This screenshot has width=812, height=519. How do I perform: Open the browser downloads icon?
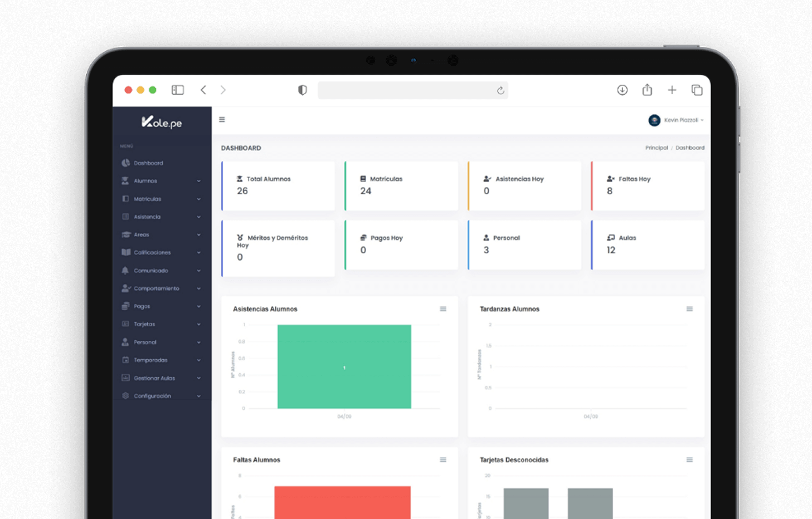coord(623,90)
